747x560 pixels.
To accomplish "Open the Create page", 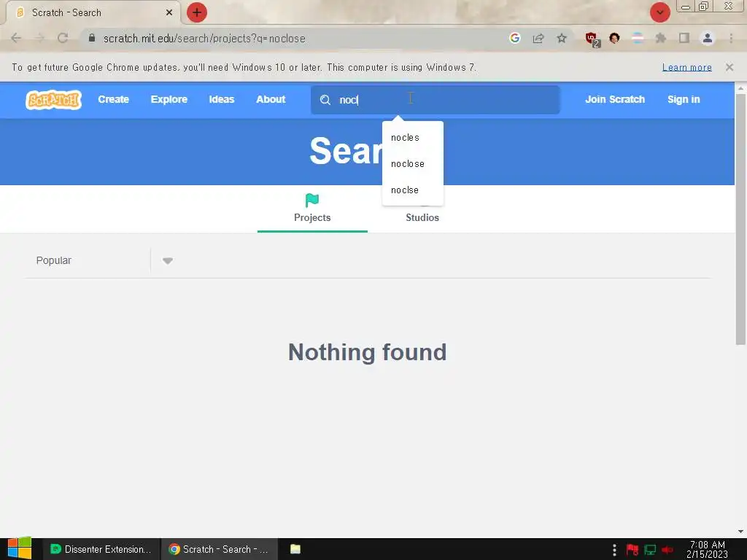I will pos(113,99).
